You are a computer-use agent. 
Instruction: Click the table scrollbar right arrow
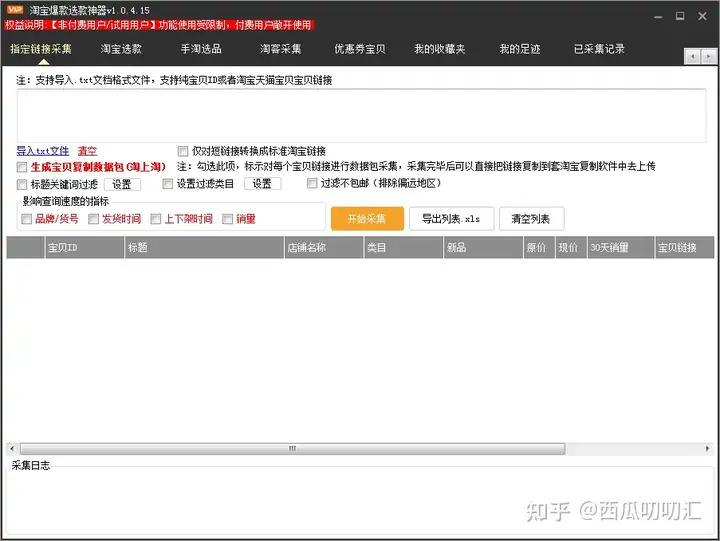coord(707,448)
